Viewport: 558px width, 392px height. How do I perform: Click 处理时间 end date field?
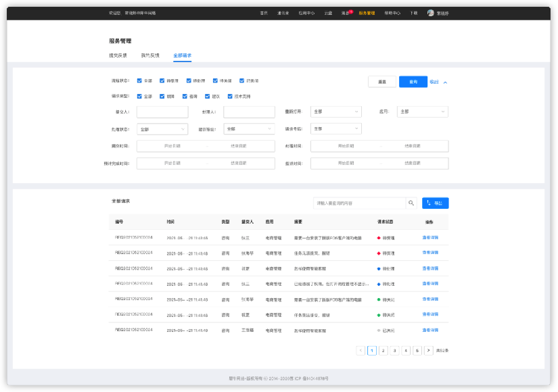(413, 146)
